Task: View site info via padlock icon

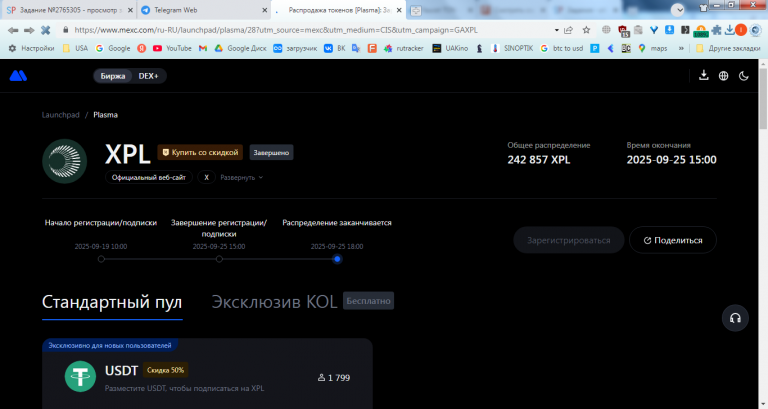Action: click(x=66, y=30)
